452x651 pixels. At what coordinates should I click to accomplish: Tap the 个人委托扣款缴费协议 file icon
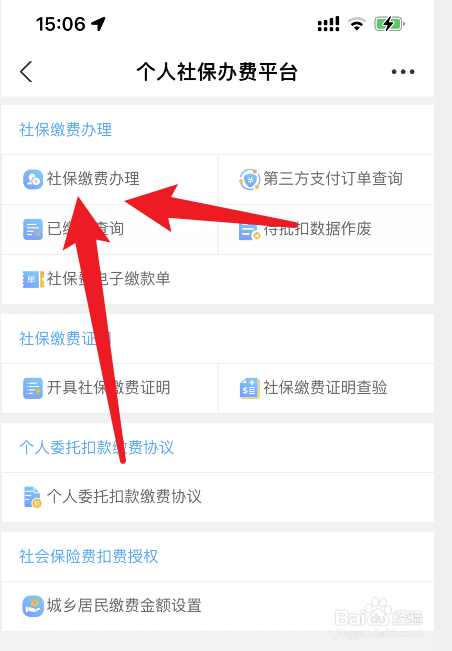coord(32,497)
